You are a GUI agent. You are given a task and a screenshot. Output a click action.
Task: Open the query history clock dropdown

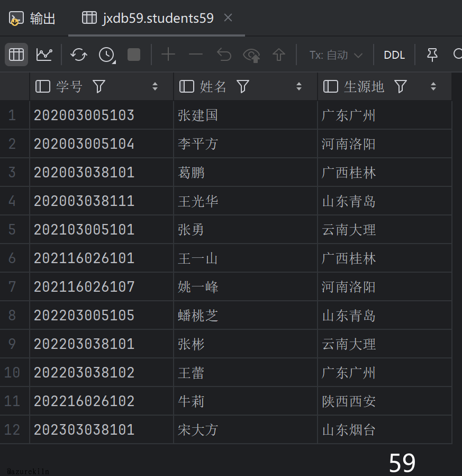[x=107, y=55]
